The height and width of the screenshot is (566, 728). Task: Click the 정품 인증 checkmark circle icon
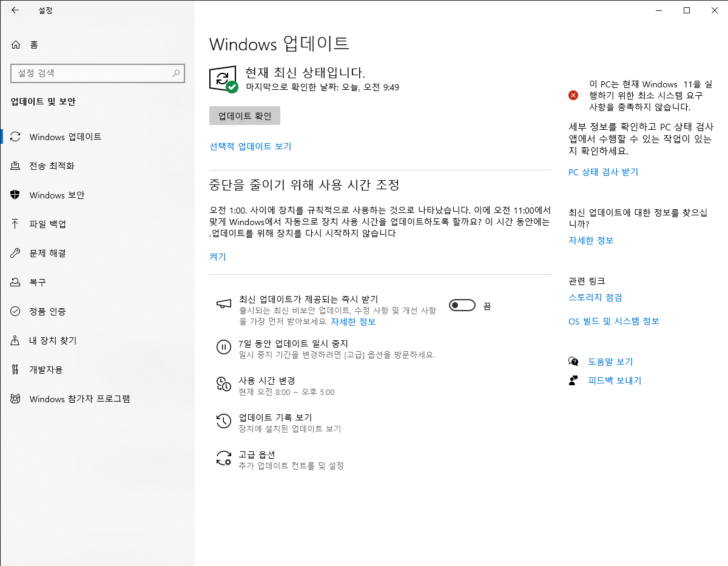(x=16, y=311)
